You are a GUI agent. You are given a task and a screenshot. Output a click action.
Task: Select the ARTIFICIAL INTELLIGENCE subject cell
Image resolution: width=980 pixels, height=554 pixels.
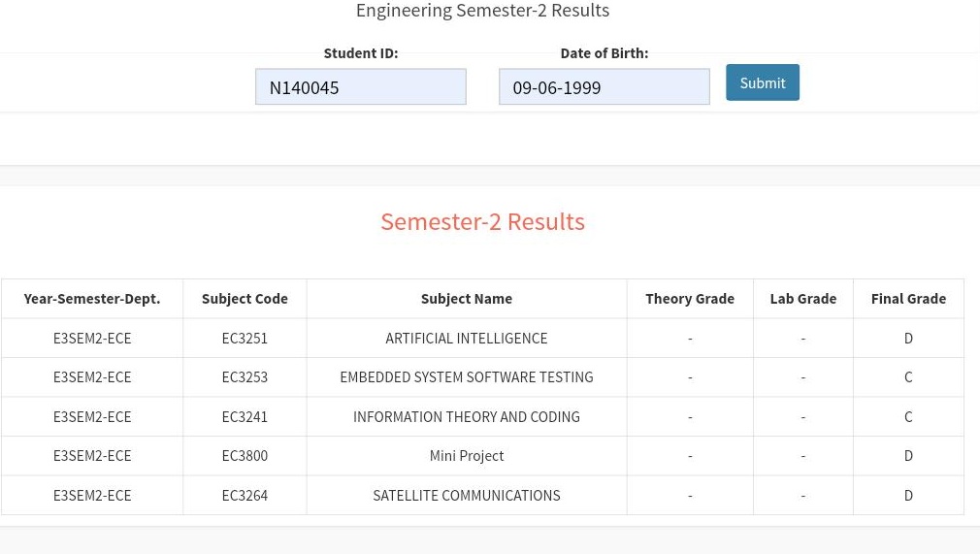coord(467,339)
